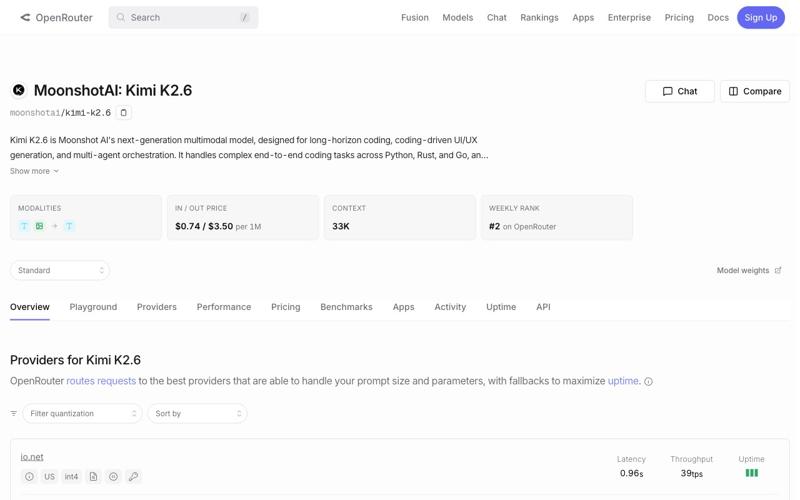
Task: Select the Overview tab
Action: click(x=30, y=307)
